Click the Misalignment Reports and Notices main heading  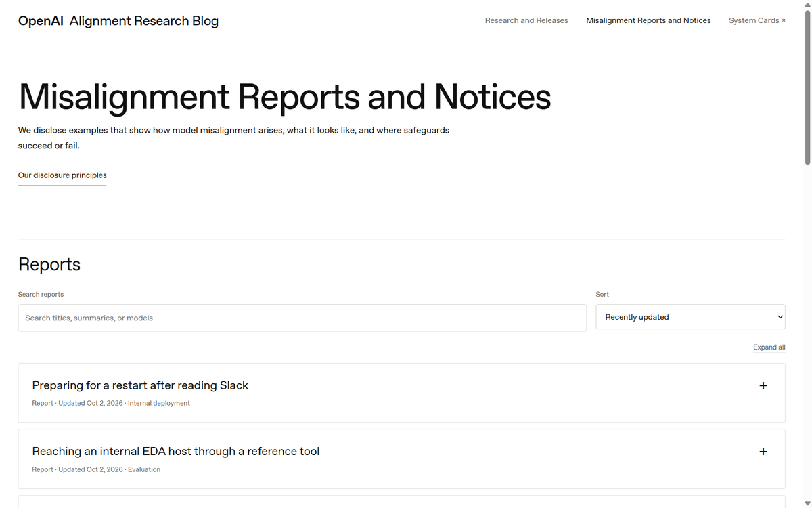285,96
